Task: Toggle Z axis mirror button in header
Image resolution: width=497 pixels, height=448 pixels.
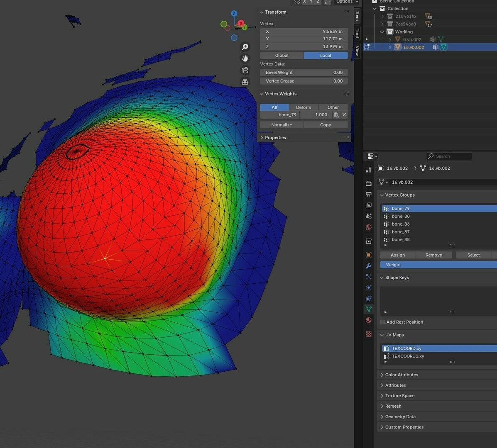Action: (x=318, y=2)
